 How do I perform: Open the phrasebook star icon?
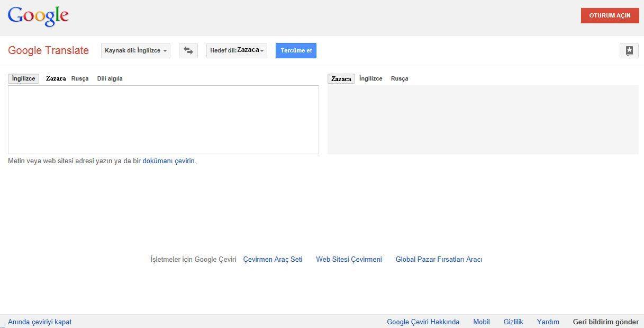pyautogui.click(x=629, y=50)
